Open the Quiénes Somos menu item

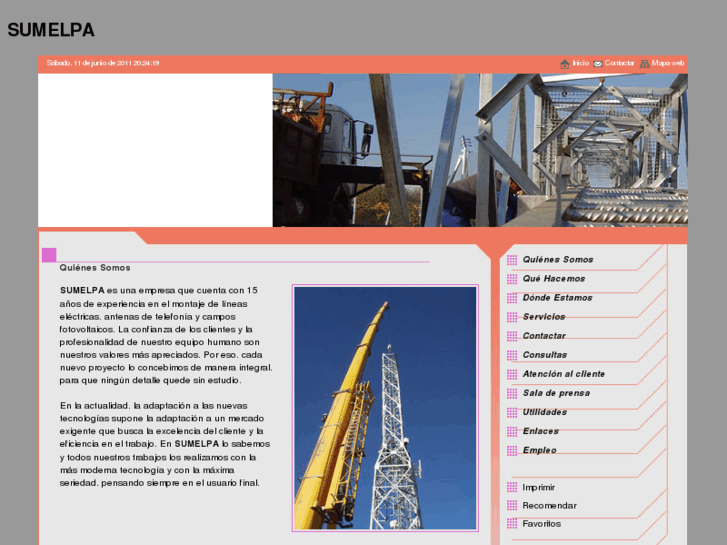click(558, 260)
